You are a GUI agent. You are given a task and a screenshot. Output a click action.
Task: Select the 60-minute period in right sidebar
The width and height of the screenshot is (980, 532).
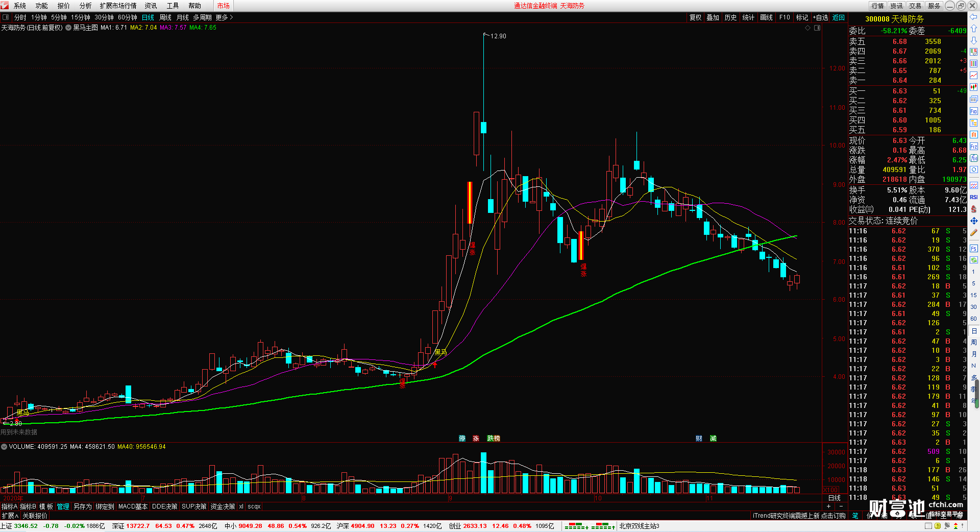coord(973,319)
